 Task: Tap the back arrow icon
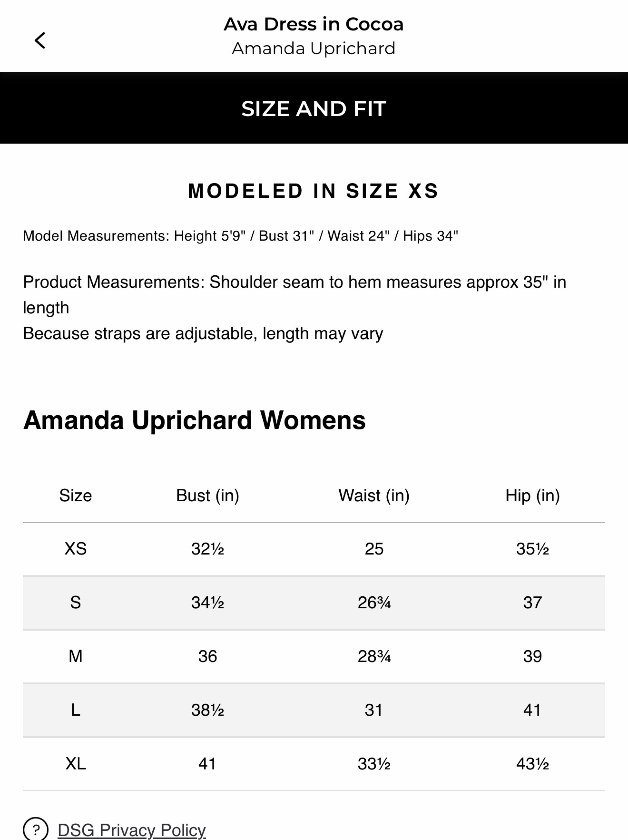[40, 40]
